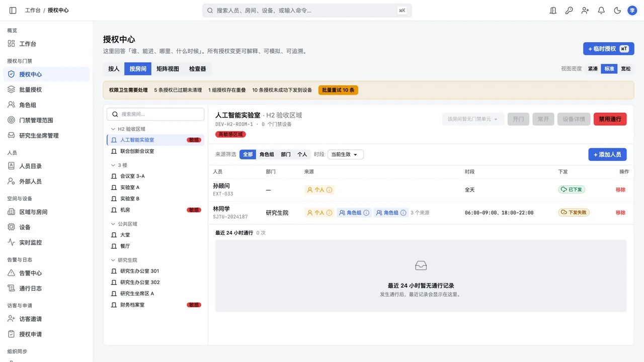Open 工作台 in the sidebar
Screen dimensions: 644x362
46,44
